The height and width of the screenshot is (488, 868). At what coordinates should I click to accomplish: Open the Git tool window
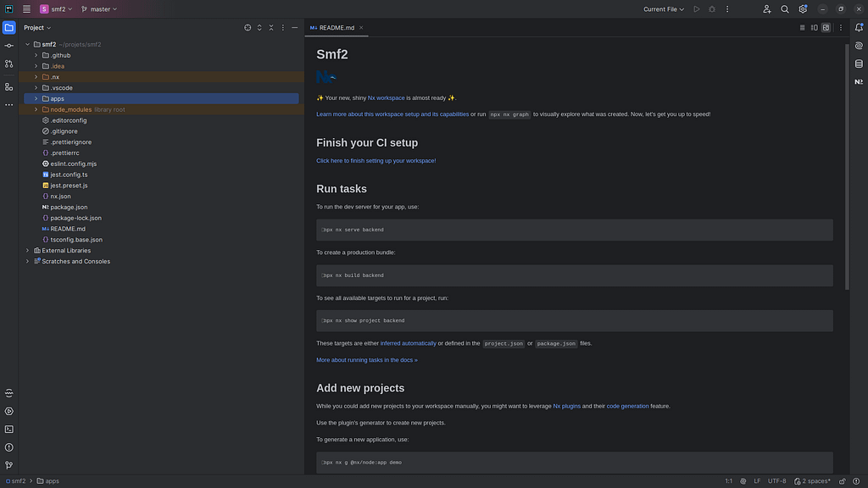[8, 465]
